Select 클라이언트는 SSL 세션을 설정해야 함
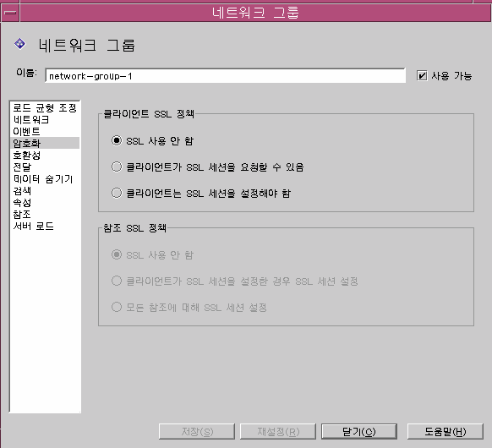Image resolution: width=492 pixels, height=448 pixels. (x=117, y=193)
